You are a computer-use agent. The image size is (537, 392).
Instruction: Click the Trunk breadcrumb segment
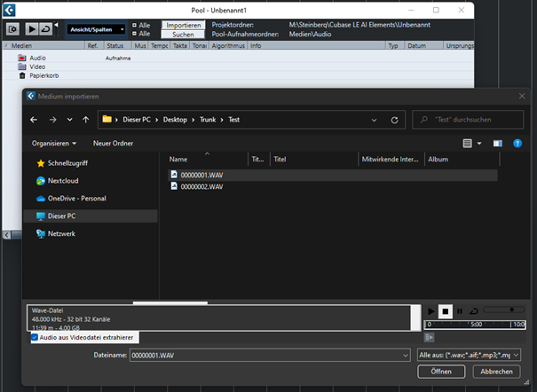(x=208, y=120)
